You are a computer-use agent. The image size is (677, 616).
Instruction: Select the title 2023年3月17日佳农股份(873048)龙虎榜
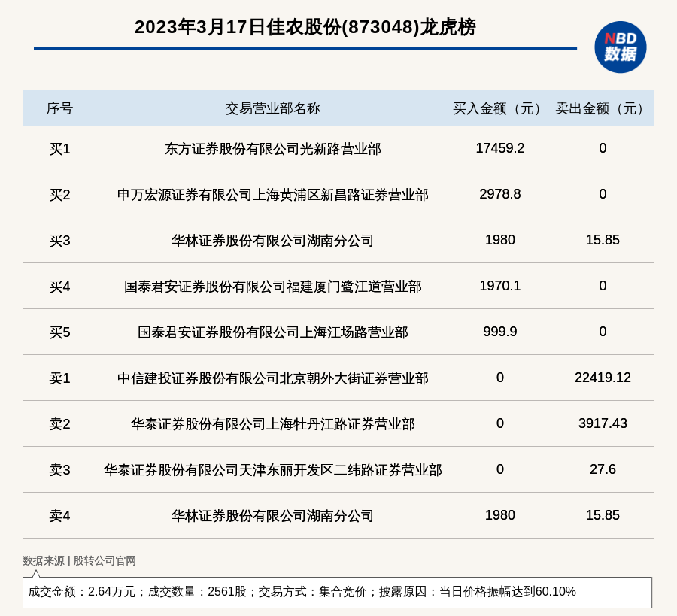(x=305, y=27)
